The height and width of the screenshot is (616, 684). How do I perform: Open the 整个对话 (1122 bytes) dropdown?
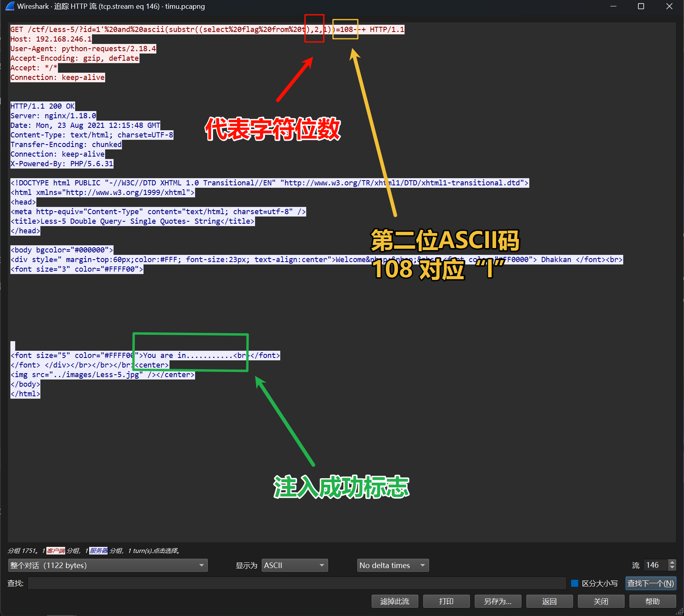point(108,565)
